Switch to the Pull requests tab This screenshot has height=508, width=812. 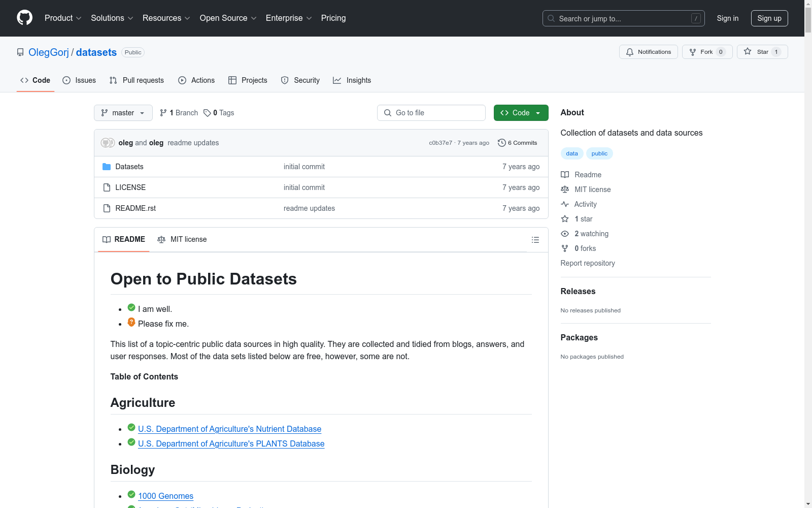[x=137, y=80]
